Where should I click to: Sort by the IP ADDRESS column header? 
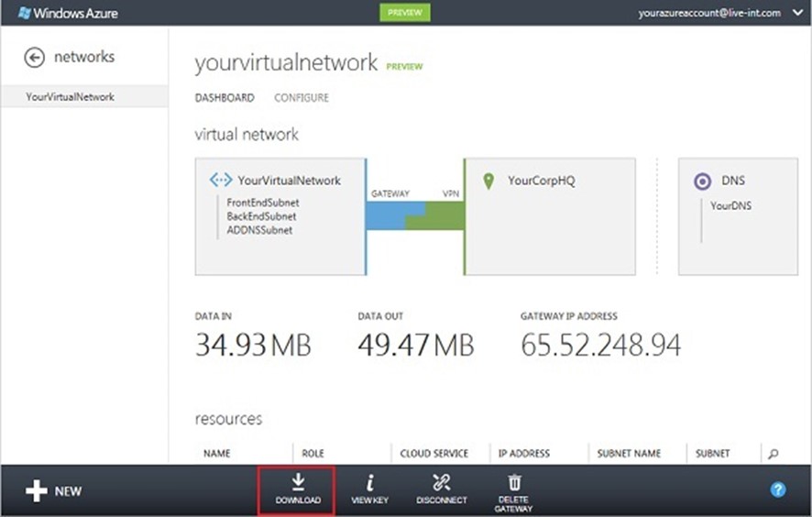point(523,453)
